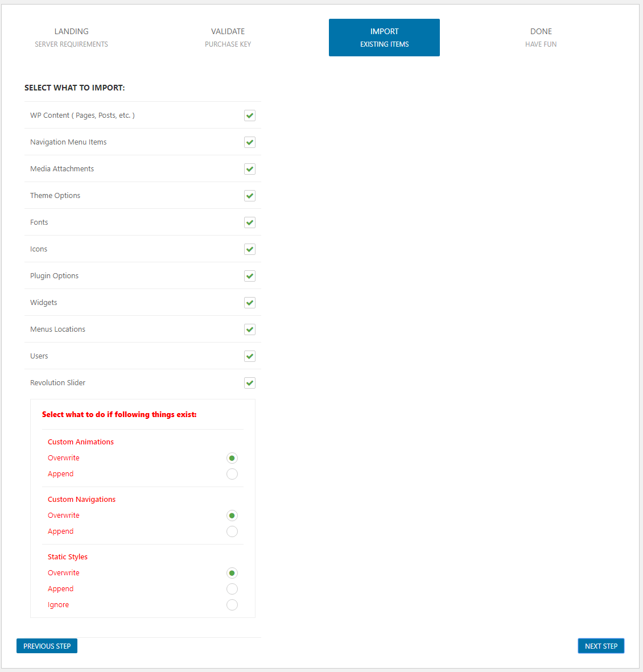Click the 'Custom Animations' heading

click(81, 442)
